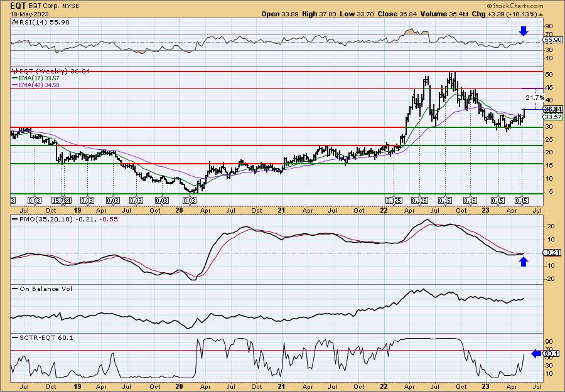Click the SCTR-EQT 60.1 panel label

tap(43, 337)
